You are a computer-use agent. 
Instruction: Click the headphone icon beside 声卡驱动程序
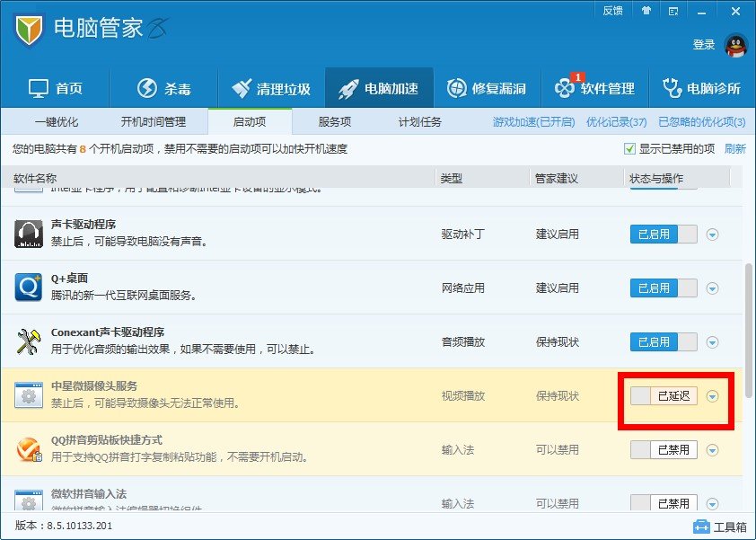(x=30, y=234)
